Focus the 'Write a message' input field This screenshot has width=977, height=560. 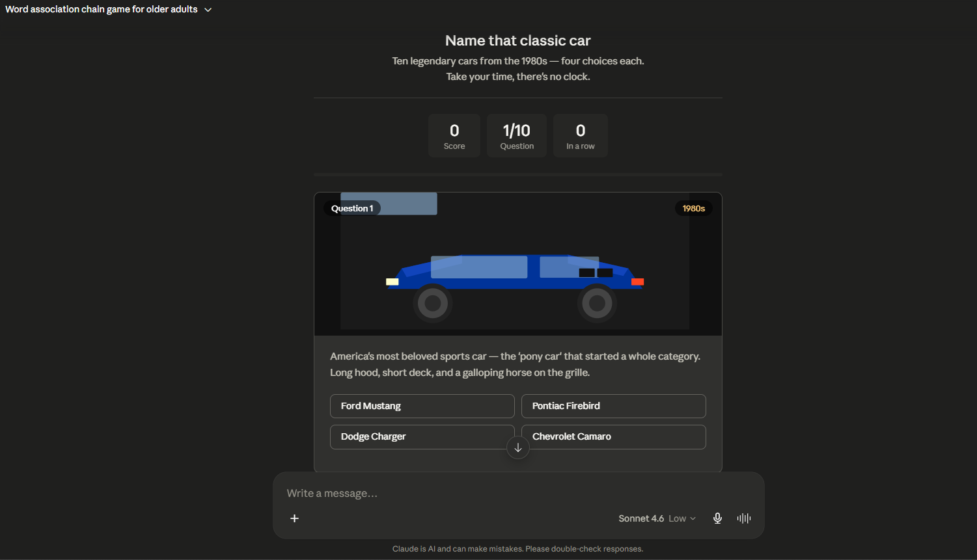[x=517, y=493]
